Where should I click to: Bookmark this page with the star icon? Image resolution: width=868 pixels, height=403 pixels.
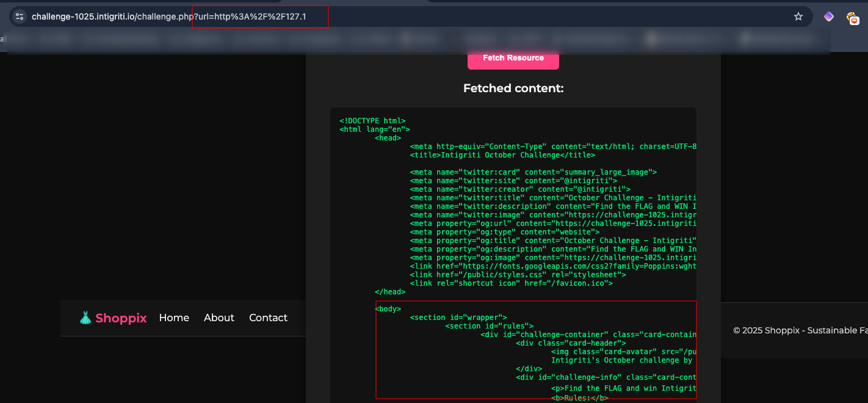(798, 16)
